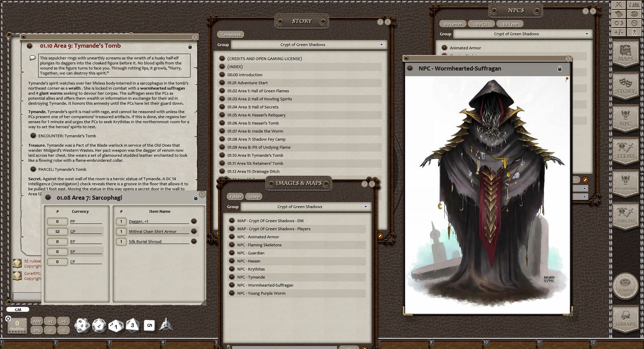Image resolution: width=644 pixels, height=349 pixels.
Task: Open the Story sidebar button
Action: (x=626, y=86)
